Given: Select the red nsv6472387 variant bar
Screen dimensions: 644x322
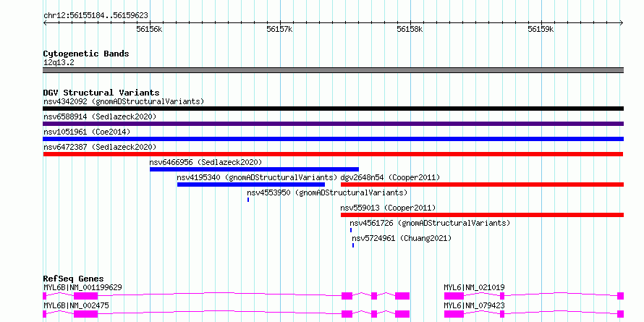Looking at the screenshot, I should pos(333,154).
